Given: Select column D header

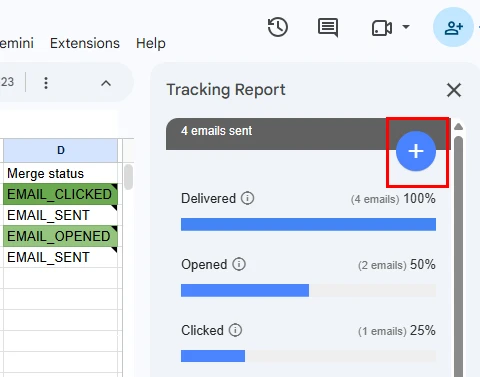Looking at the screenshot, I should [61, 150].
